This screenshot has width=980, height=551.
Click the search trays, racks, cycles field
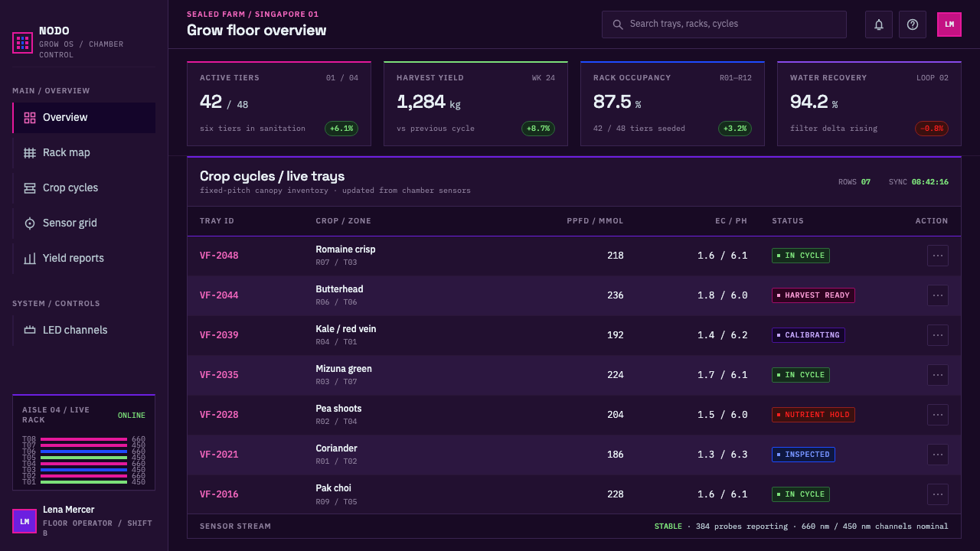724,24
